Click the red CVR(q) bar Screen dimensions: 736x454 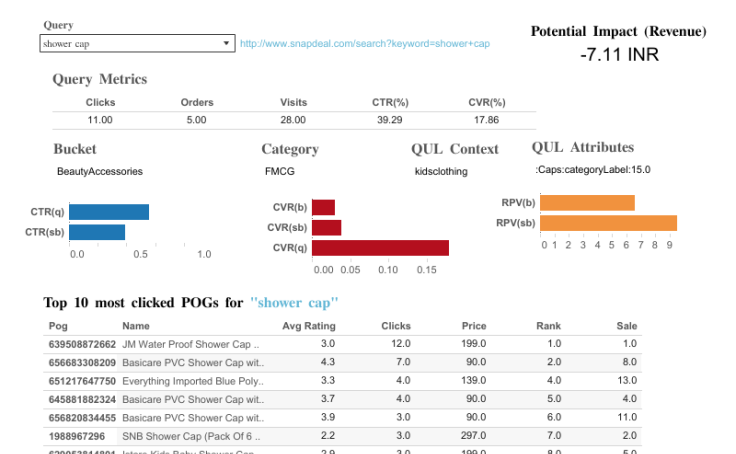(380, 248)
